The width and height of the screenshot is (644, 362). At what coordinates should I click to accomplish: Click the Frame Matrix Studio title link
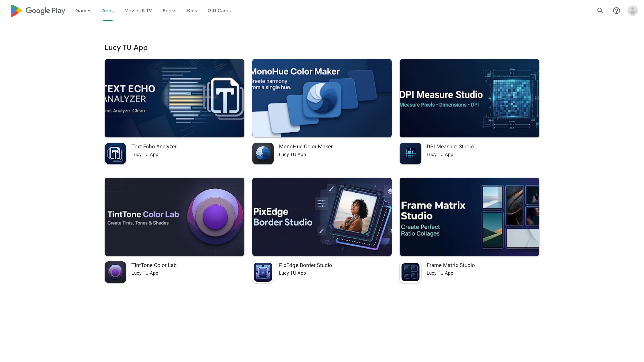(x=450, y=265)
